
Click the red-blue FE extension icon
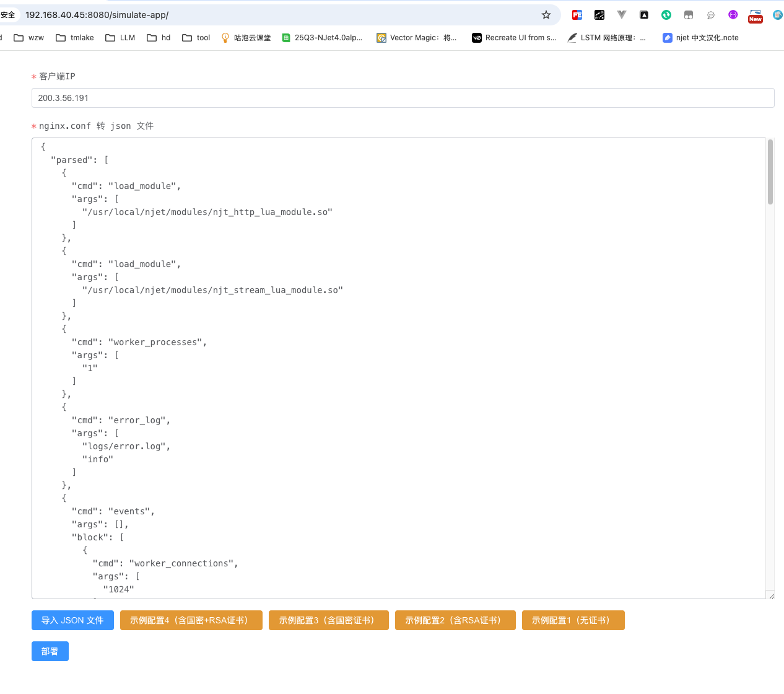577,15
